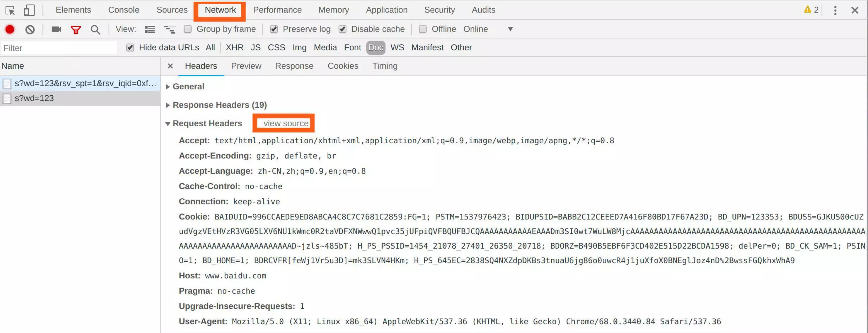
Task: Switch to the Console tab
Action: click(x=123, y=10)
